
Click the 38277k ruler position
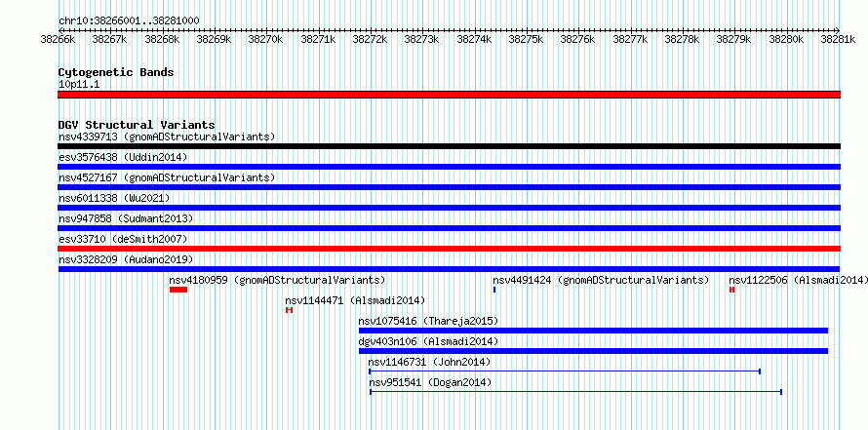pyautogui.click(x=630, y=39)
